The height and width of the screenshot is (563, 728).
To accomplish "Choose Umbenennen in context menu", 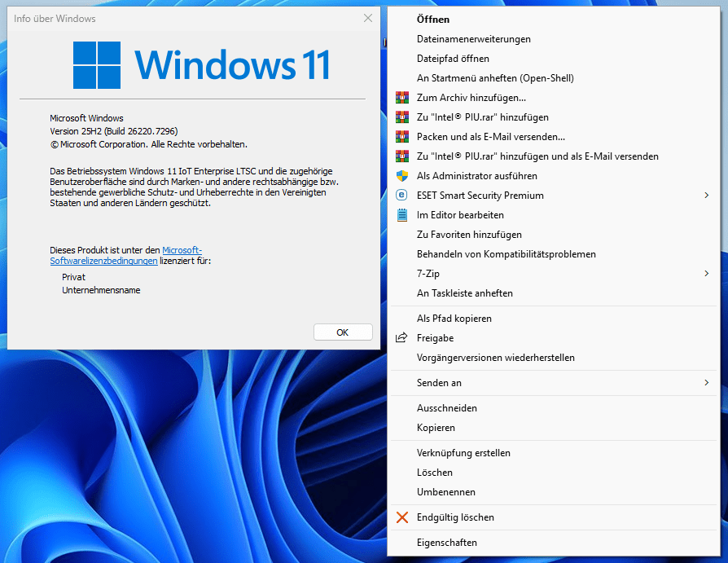I will (554, 491).
